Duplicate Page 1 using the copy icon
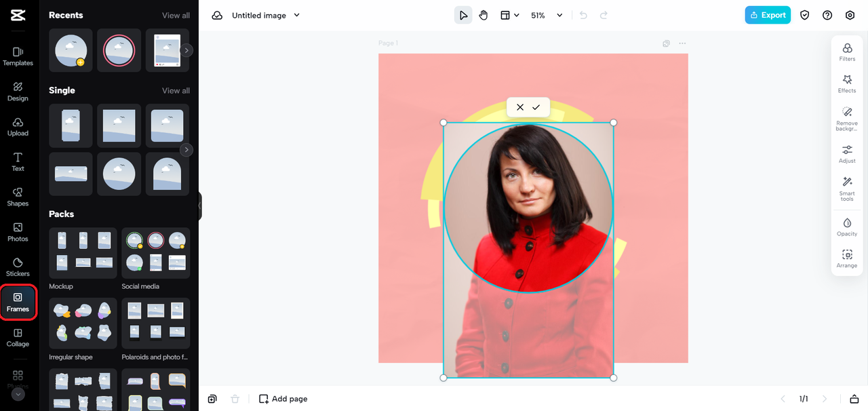 pyautogui.click(x=667, y=43)
